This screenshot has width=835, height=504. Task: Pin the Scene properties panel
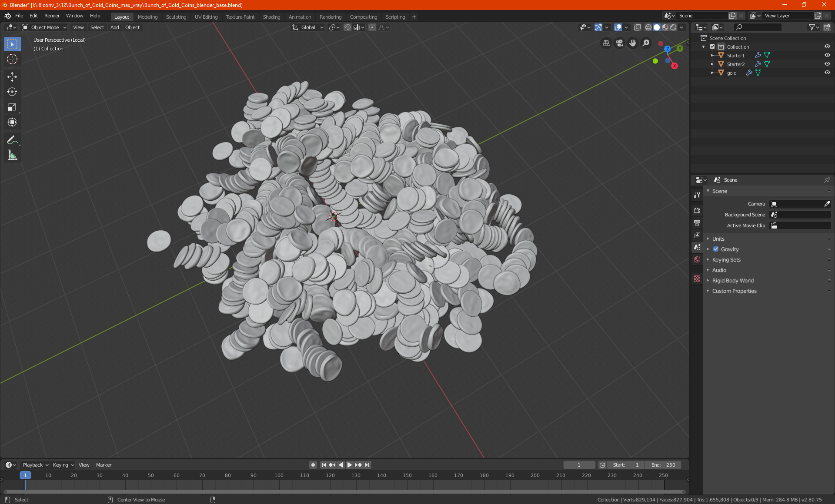(x=827, y=180)
